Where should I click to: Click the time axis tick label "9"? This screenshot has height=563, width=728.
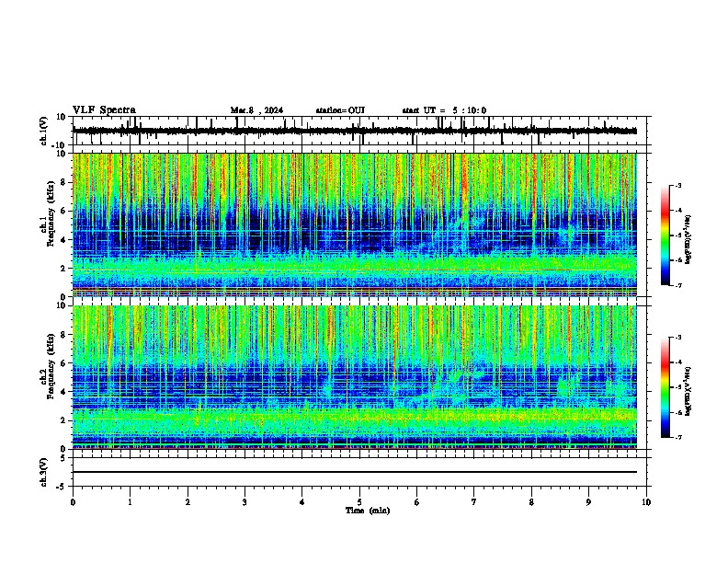tap(588, 501)
